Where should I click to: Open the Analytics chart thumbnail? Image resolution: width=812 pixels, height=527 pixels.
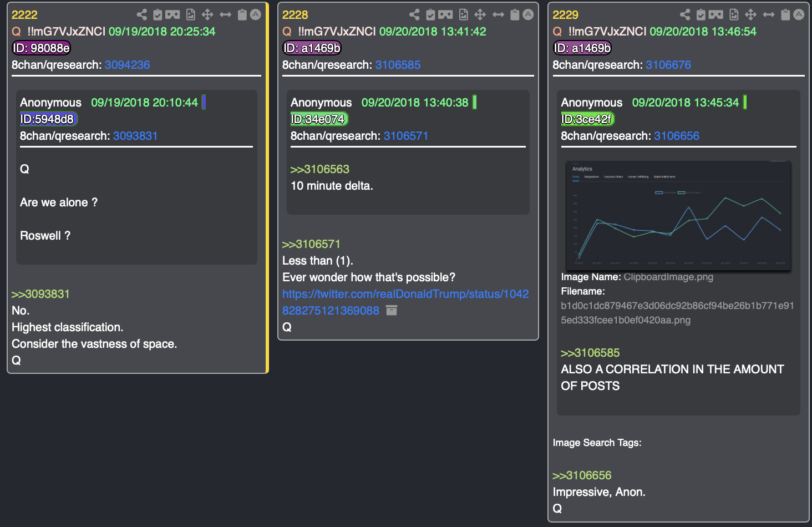(679, 216)
